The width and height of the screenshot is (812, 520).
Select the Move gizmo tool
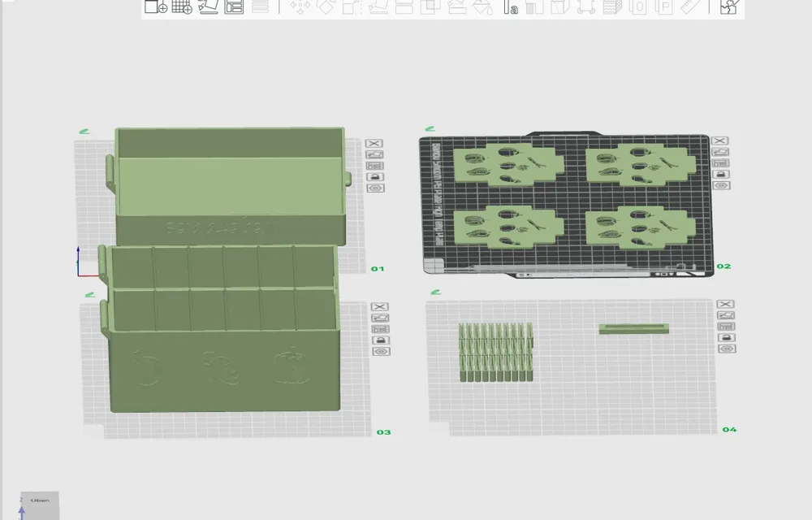click(x=300, y=6)
